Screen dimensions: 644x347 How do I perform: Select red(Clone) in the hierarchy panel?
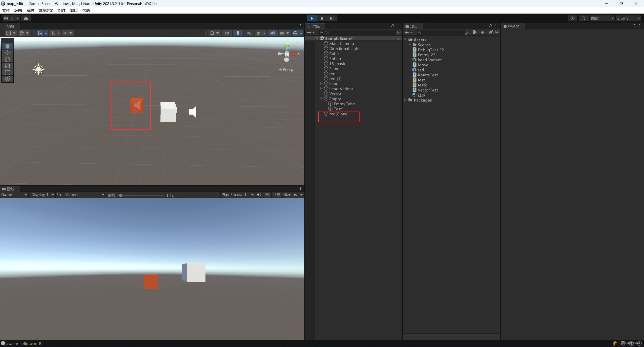tap(339, 114)
